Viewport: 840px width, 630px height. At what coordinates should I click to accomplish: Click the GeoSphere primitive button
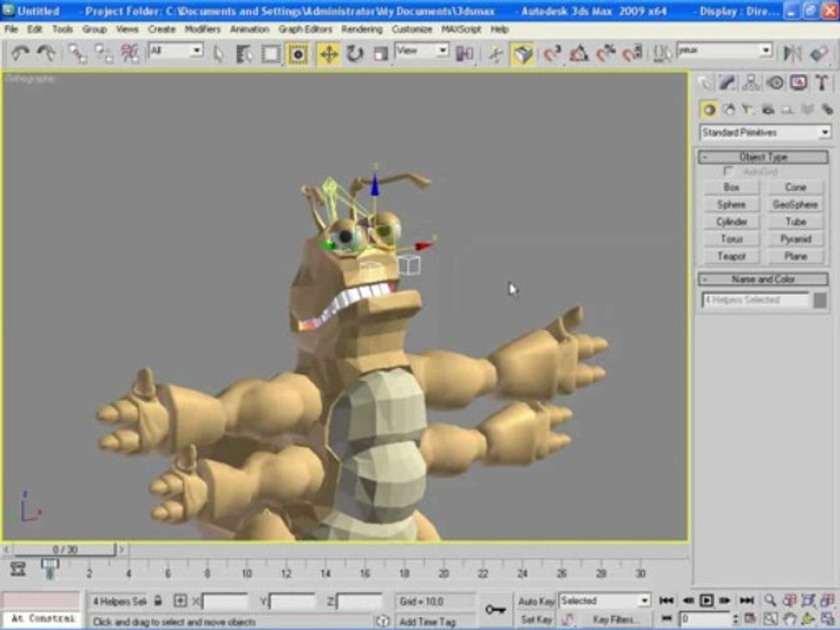pyautogui.click(x=795, y=204)
